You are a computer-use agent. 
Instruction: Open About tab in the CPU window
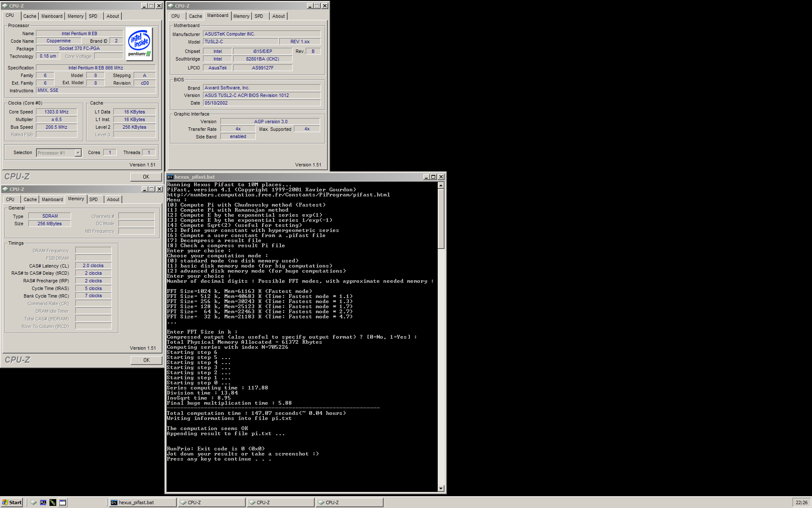[x=112, y=16]
